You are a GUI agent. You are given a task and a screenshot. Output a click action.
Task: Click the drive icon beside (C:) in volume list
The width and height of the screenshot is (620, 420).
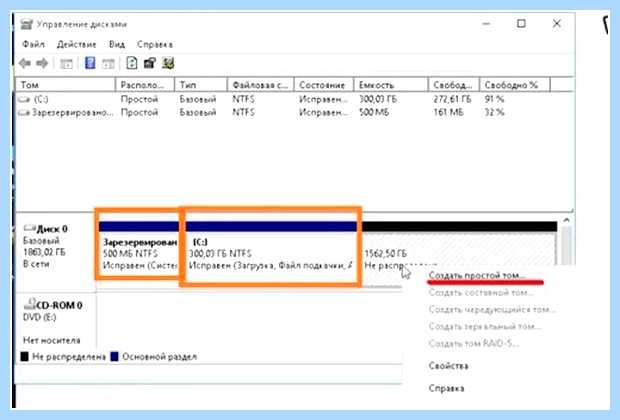(x=24, y=99)
